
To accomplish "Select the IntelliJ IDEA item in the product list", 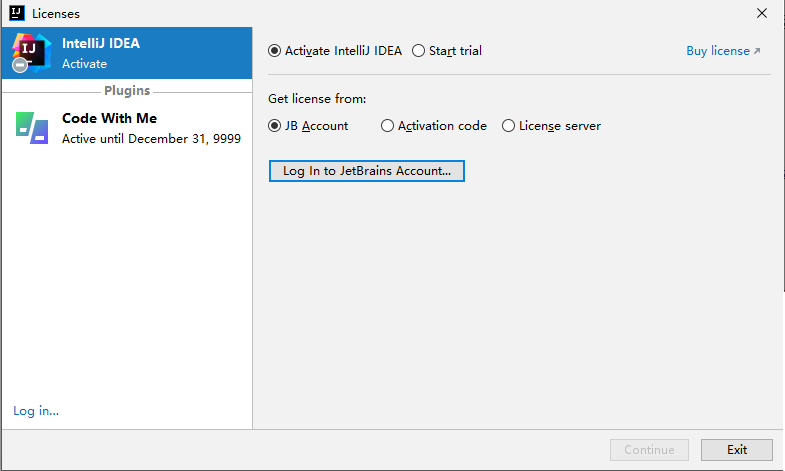I will pyautogui.click(x=127, y=53).
